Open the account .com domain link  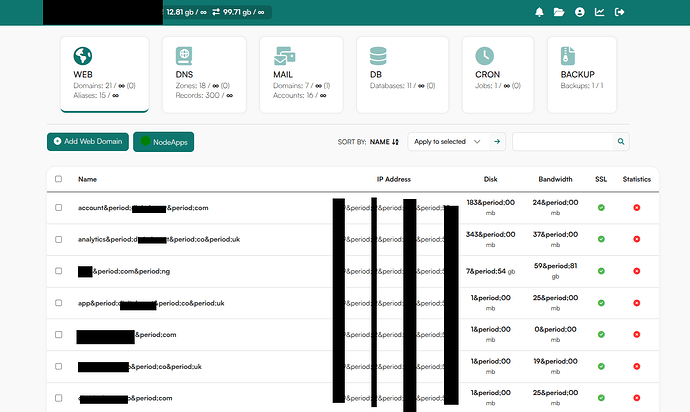(143, 208)
